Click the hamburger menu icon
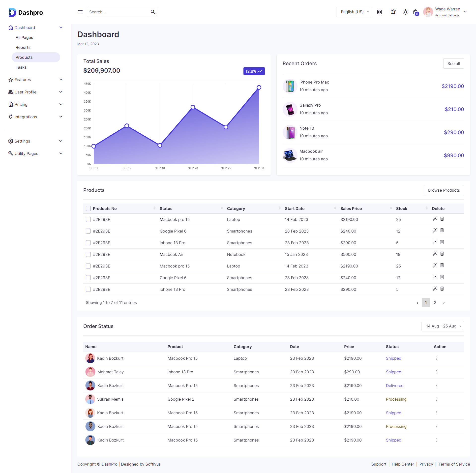This screenshot has width=476, height=473. point(80,12)
